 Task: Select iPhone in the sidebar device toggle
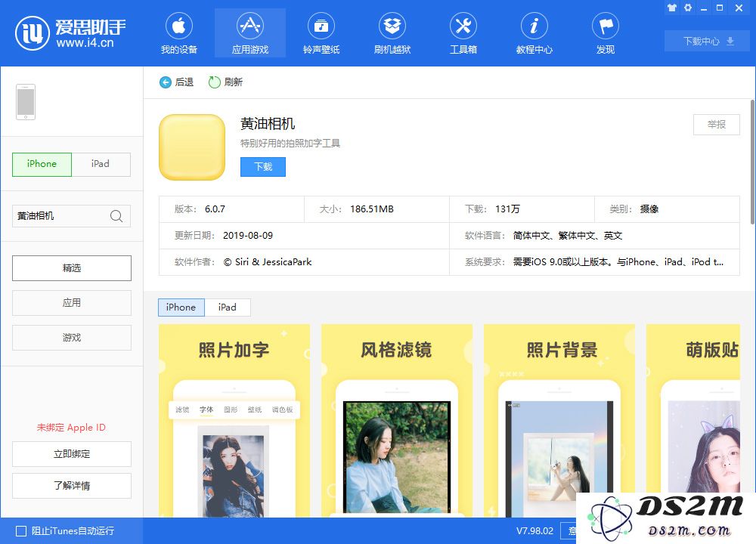click(x=42, y=164)
